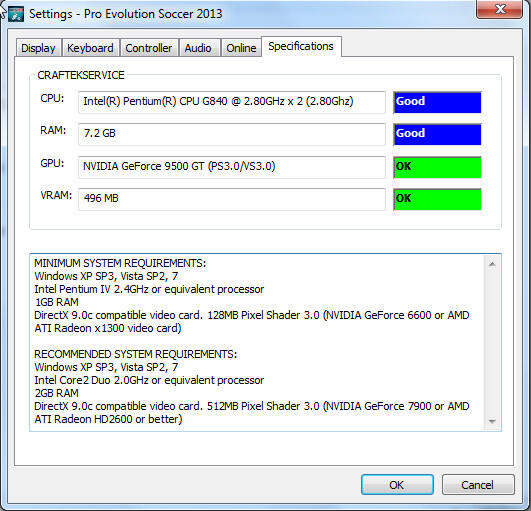
Task: Switch to the Display tab
Action: point(39,48)
